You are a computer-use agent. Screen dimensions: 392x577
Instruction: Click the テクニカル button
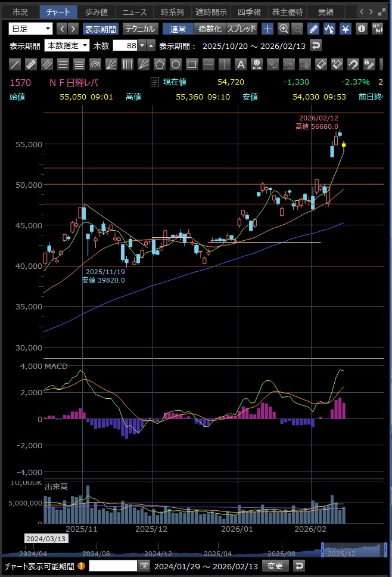pyautogui.click(x=140, y=29)
